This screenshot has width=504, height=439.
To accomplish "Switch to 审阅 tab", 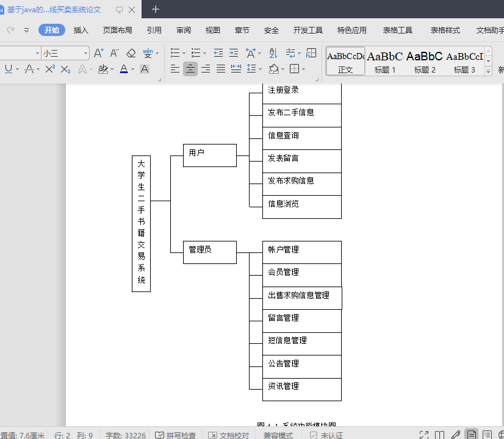I will coord(184,30).
